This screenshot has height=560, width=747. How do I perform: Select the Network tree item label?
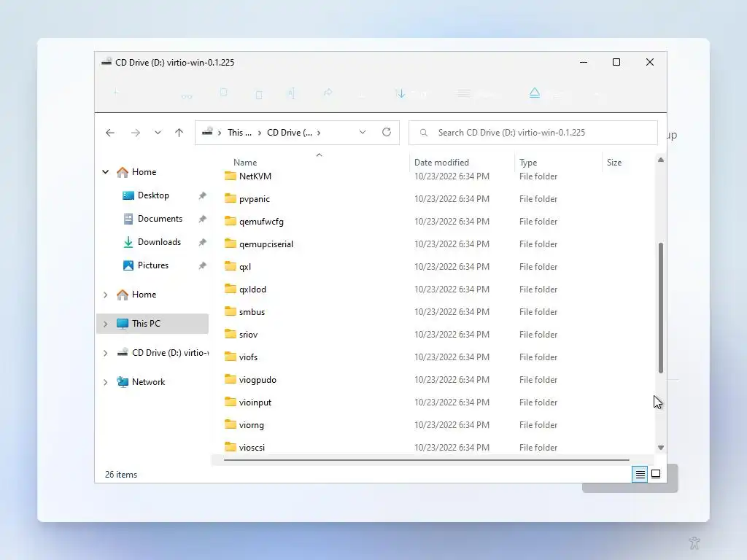[x=148, y=382]
